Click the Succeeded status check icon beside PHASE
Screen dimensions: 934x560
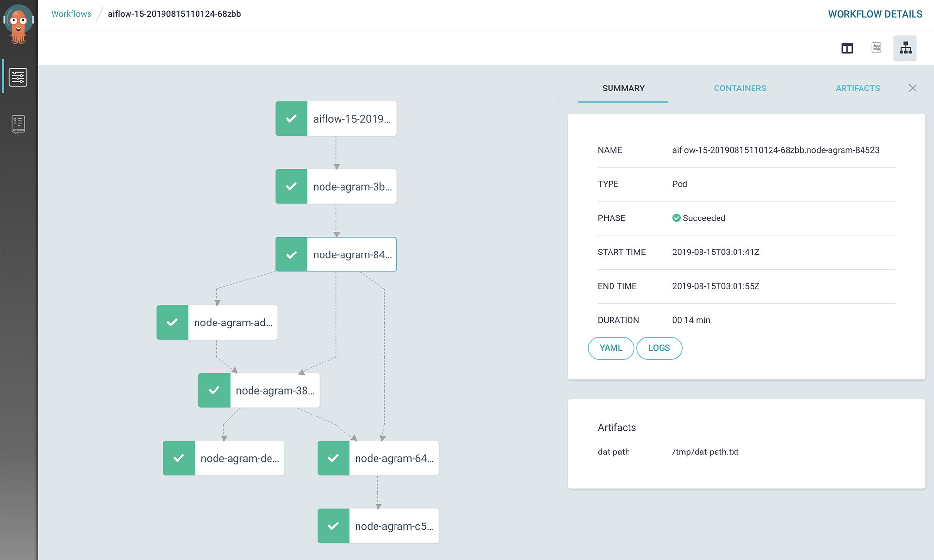[x=676, y=218]
